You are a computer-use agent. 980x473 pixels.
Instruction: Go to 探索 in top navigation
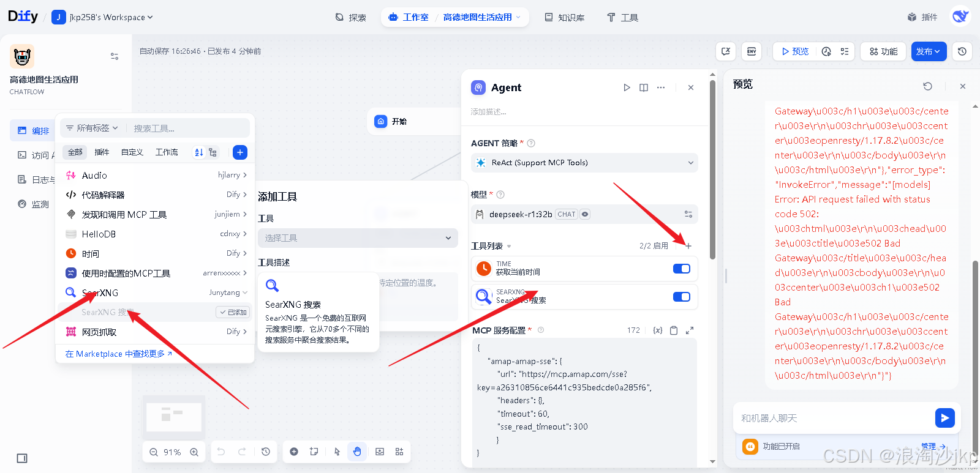(x=351, y=17)
